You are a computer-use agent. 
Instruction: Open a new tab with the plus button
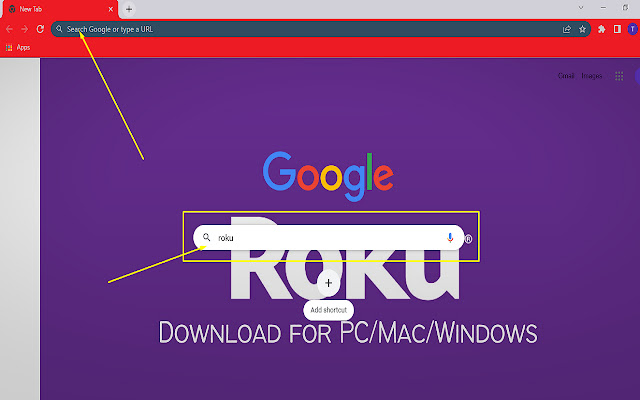click(129, 9)
